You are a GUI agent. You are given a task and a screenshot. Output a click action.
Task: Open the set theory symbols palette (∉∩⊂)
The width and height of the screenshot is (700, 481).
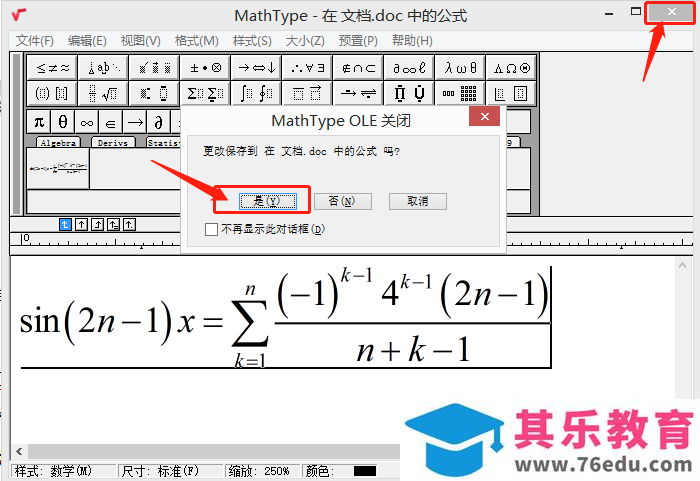[x=358, y=68]
